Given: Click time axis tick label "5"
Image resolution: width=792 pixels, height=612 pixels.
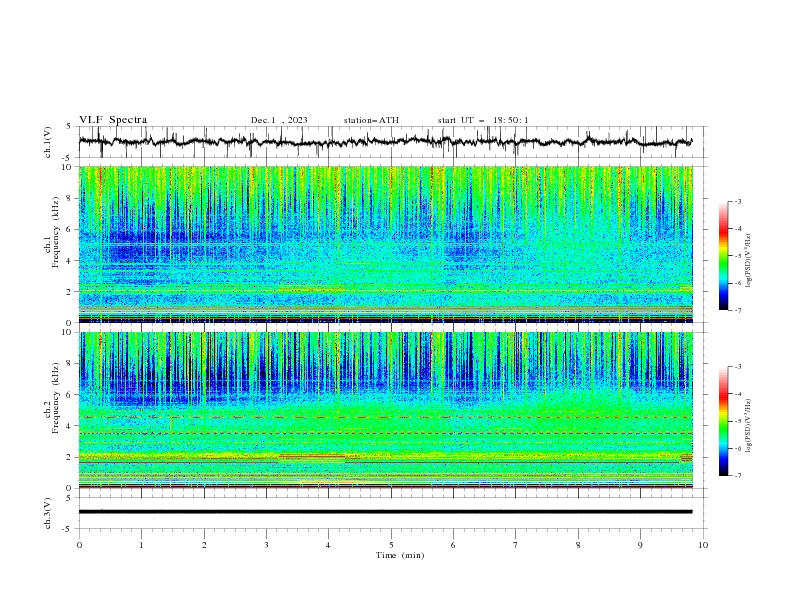Looking at the screenshot, I should tap(391, 545).
